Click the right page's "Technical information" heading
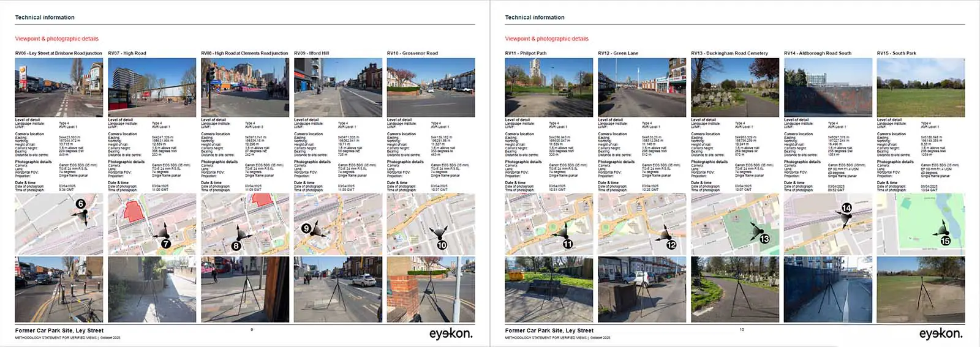The height and width of the screenshot is (347, 980). [534, 18]
